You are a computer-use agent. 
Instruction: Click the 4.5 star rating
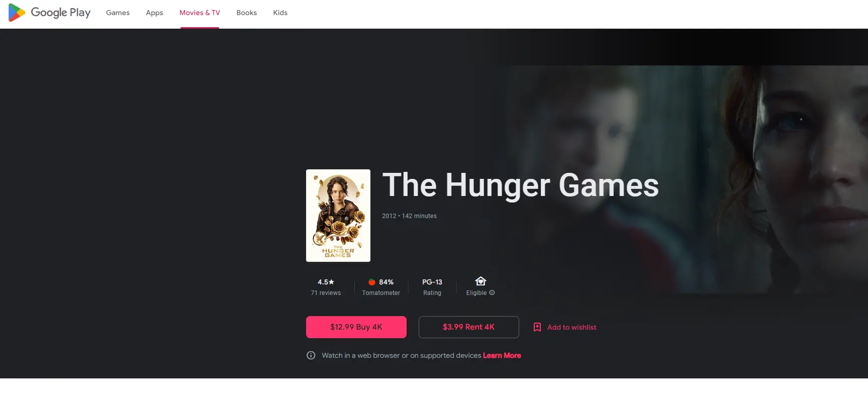click(x=326, y=282)
